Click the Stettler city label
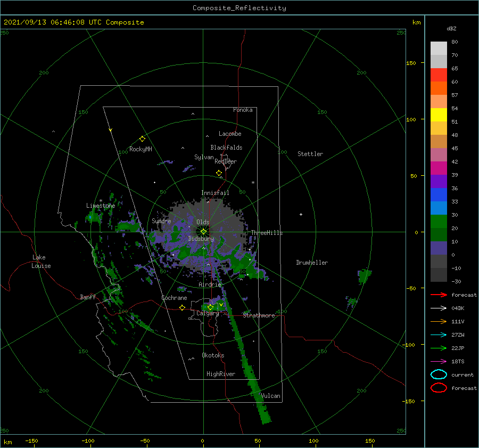Viewport: 479px width, 448px height. pyautogui.click(x=310, y=154)
